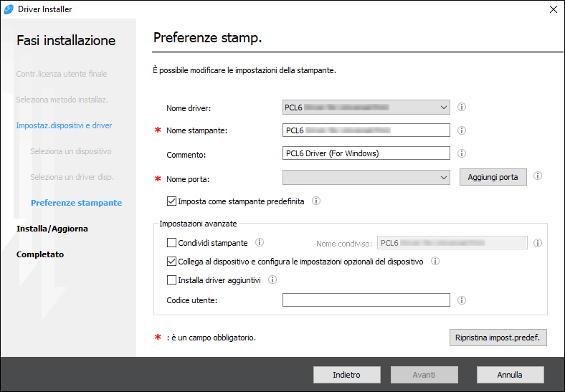Enable Condividi stampante checkbox
565x392 pixels.
171,243
